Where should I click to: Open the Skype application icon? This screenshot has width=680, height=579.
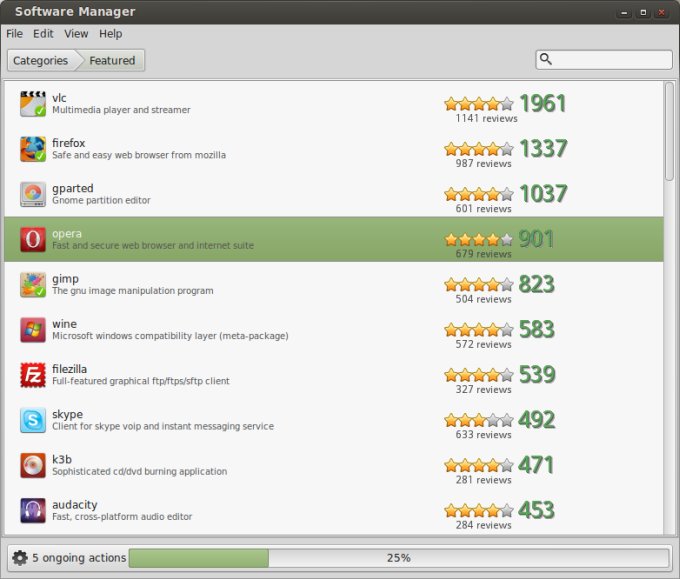pyautogui.click(x=33, y=420)
